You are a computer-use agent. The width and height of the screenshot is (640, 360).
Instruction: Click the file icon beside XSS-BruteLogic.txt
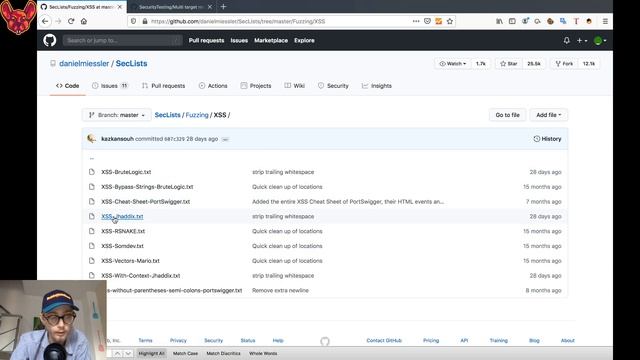pos(92,172)
